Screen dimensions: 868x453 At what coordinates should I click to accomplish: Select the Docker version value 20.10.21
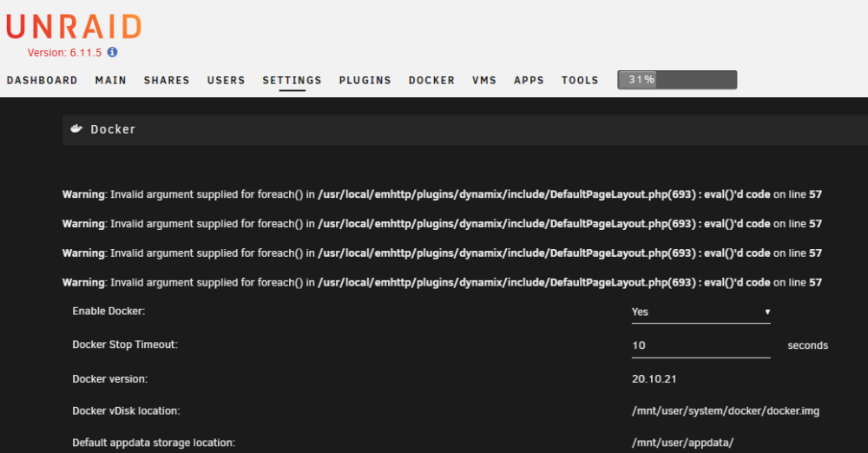[x=654, y=378]
